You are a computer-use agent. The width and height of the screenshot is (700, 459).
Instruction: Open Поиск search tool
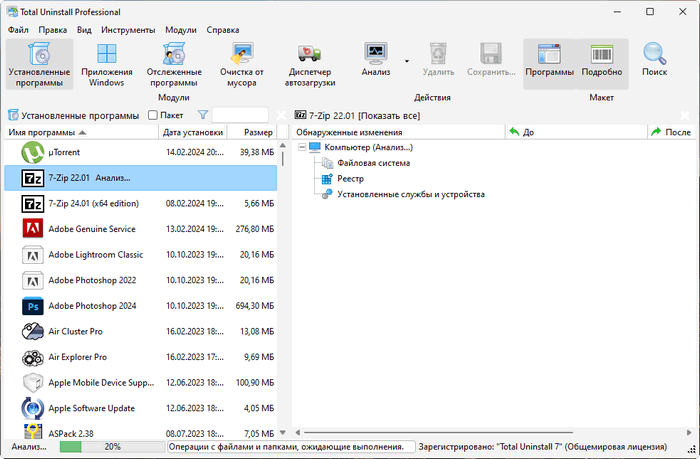click(x=654, y=59)
